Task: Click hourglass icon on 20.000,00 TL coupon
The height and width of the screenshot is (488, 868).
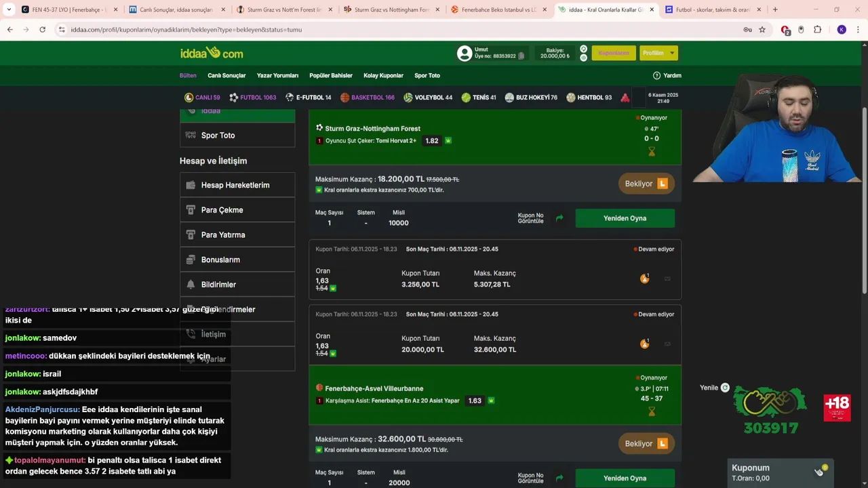Action: (644, 344)
